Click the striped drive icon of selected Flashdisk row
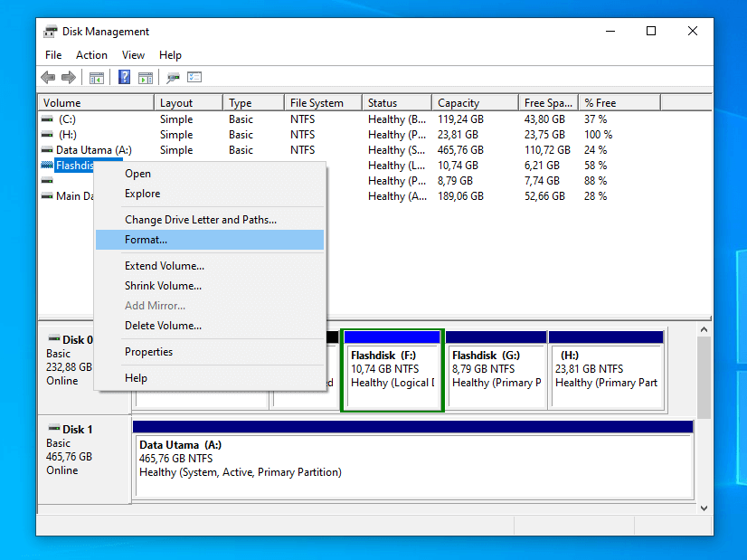 [x=47, y=165]
